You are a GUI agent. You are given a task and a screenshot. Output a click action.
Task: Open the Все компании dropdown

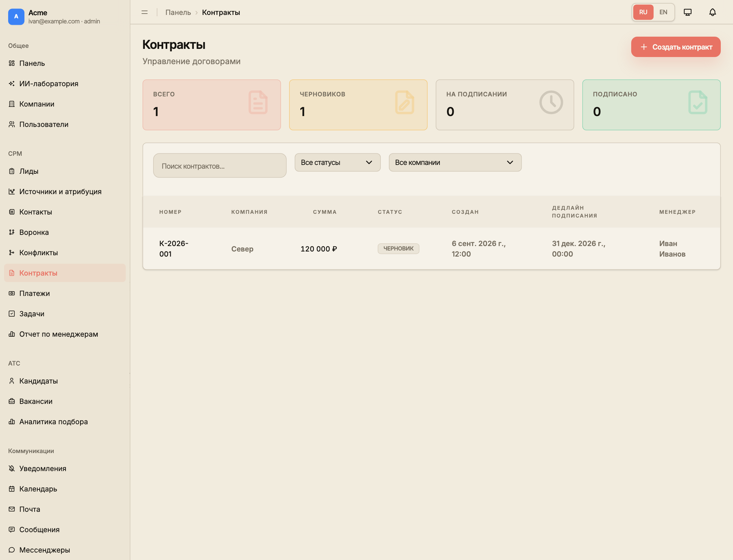pyautogui.click(x=455, y=162)
